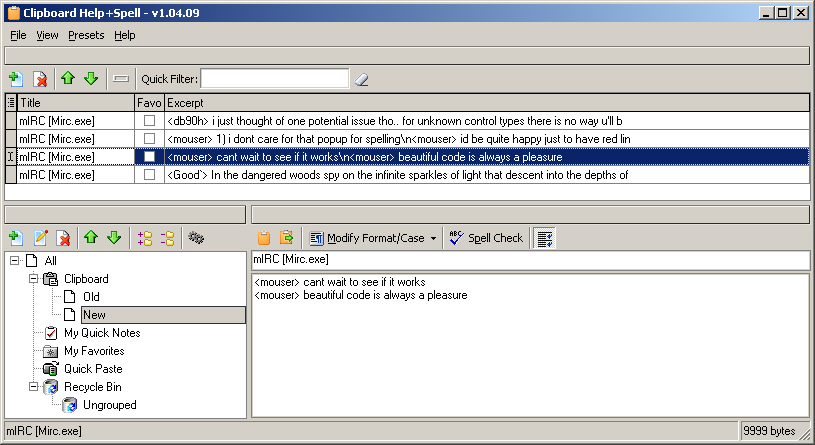
Task: Click the delete group icon above the tree
Action: tap(63, 238)
